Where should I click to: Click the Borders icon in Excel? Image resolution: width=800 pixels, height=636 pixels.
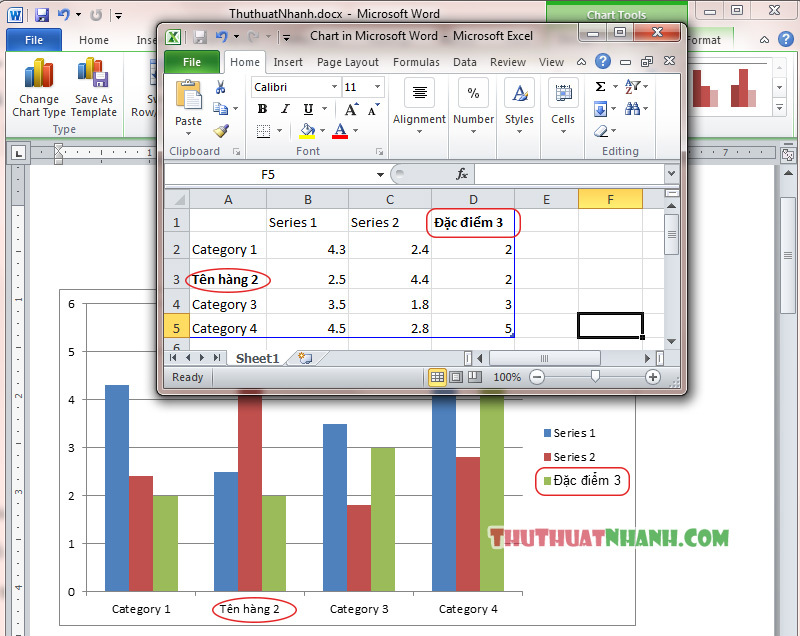click(x=263, y=131)
